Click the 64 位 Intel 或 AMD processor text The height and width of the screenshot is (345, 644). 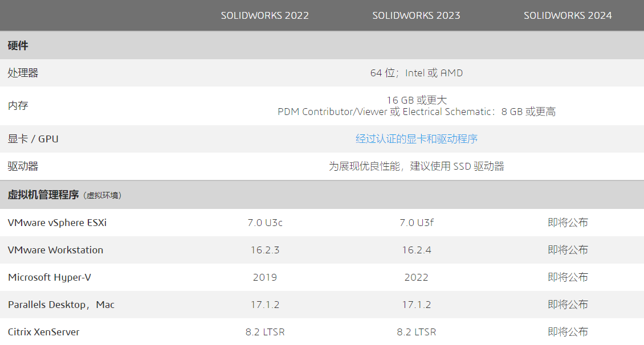click(x=417, y=73)
